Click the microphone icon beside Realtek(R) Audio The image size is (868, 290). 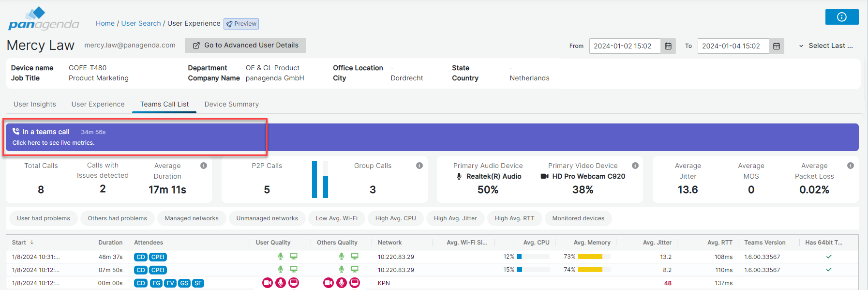click(459, 176)
